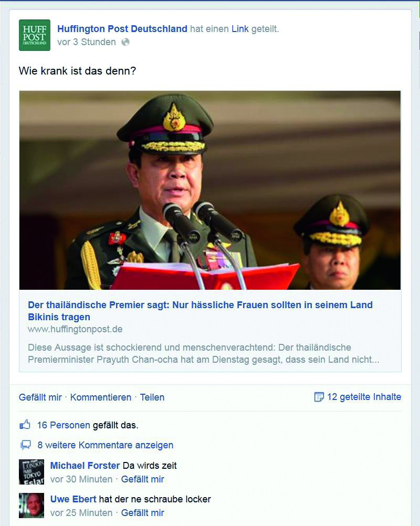Click the globe public visibility icon
420x526 pixels.
point(125,42)
